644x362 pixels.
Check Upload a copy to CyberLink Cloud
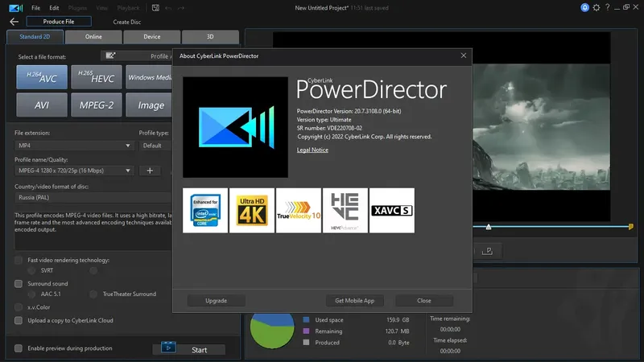coord(19,320)
